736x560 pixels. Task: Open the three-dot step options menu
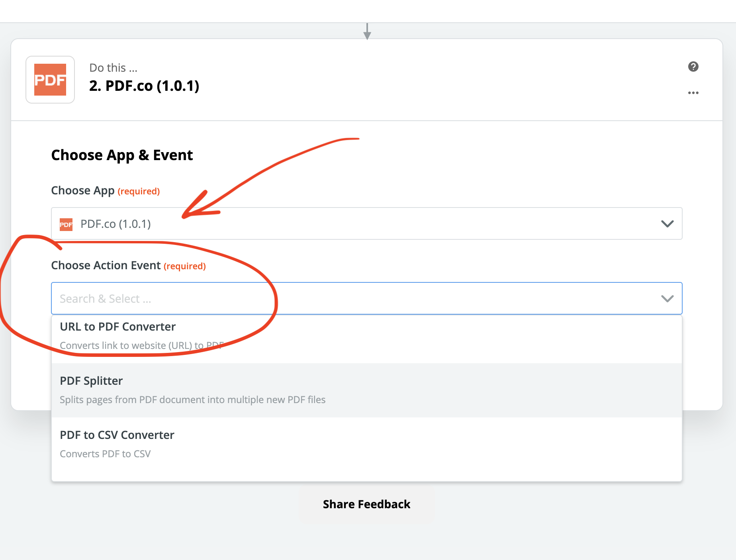click(693, 93)
